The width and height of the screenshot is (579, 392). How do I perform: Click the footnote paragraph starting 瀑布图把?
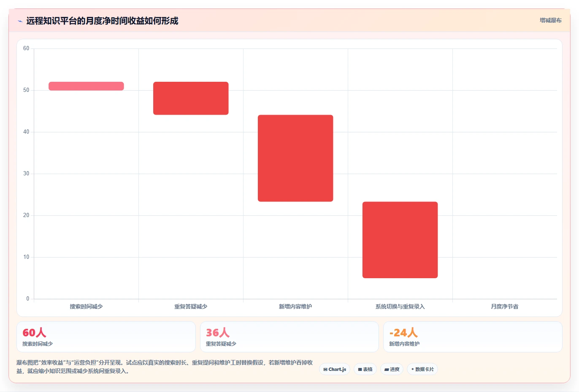point(165,367)
